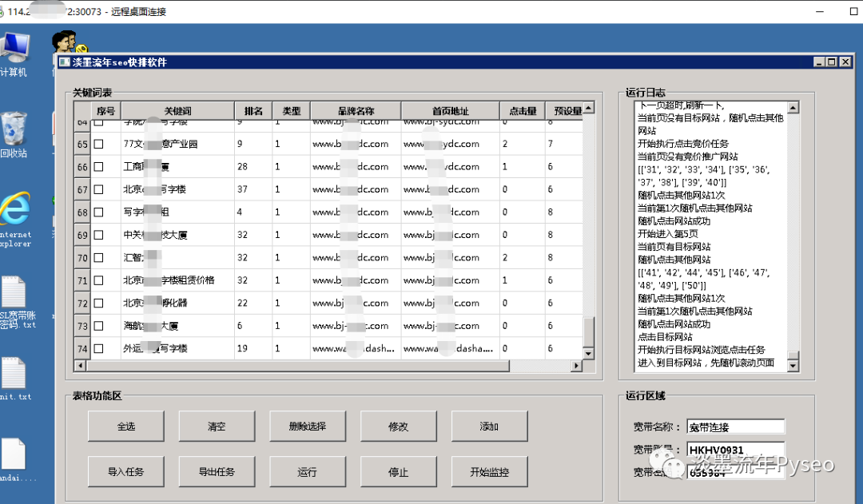The image size is (863, 504).
Task: Open the nit.txt desktop file icon
Action: click(x=15, y=379)
